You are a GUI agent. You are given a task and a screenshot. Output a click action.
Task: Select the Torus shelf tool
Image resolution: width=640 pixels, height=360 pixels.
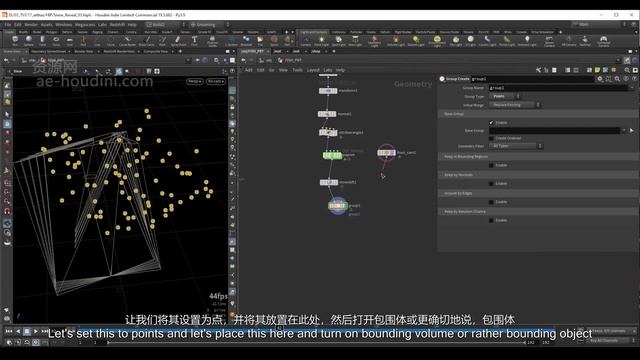click(56, 40)
